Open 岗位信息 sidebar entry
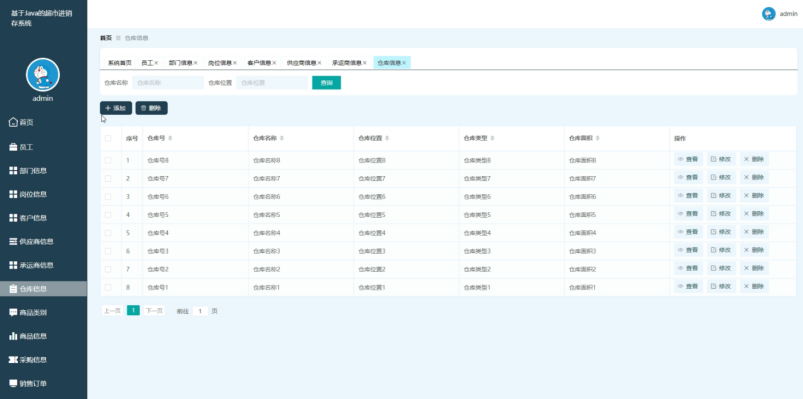Viewport: 803px width, 399px height. tap(28, 194)
